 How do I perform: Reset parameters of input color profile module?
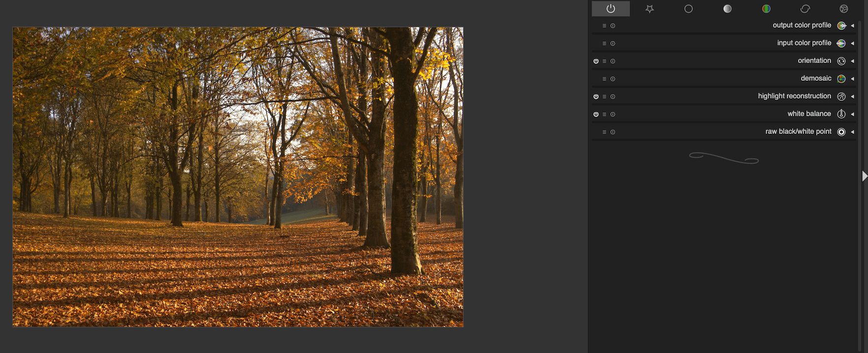coord(613,43)
